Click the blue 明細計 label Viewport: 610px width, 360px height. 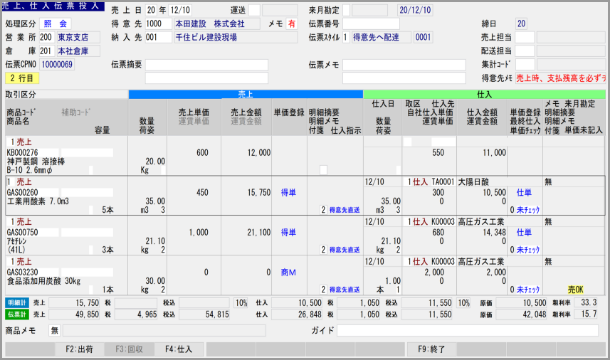17,303
